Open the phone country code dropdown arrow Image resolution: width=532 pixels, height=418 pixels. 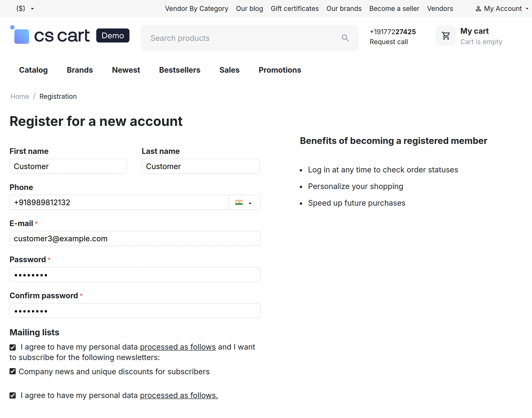[250, 203]
